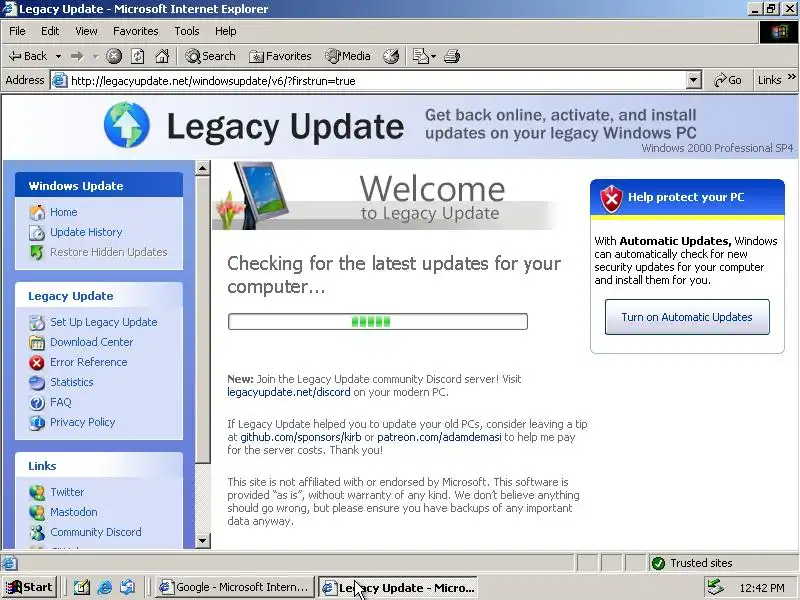This screenshot has width=800, height=600.
Task: Open the Media pane from toolbar
Action: [x=348, y=56]
